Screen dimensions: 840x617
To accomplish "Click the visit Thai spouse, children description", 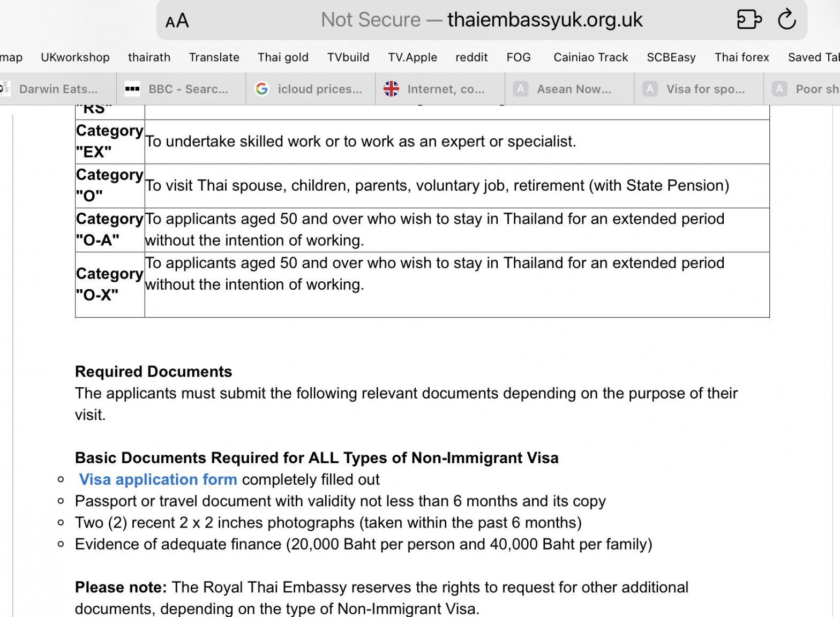I will click(437, 186).
